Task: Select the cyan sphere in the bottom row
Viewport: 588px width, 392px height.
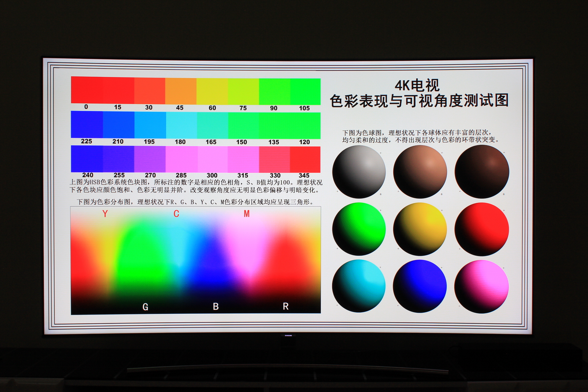Action: tap(358, 286)
